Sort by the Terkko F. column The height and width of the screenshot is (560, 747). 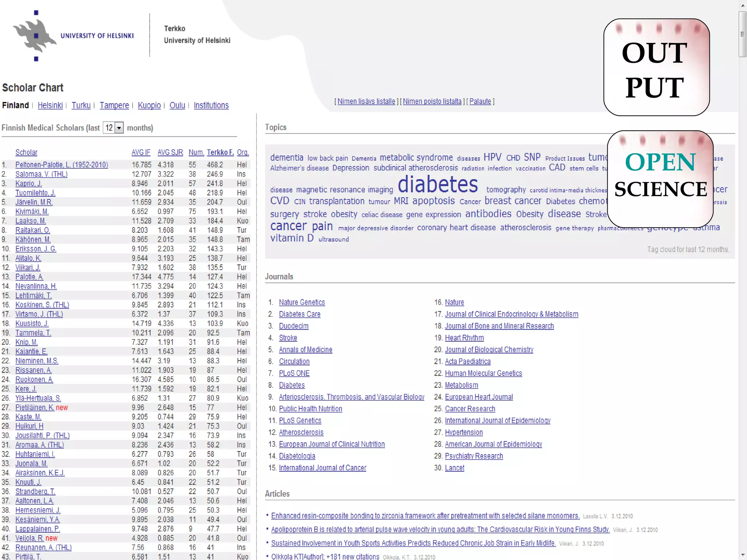[220, 152]
